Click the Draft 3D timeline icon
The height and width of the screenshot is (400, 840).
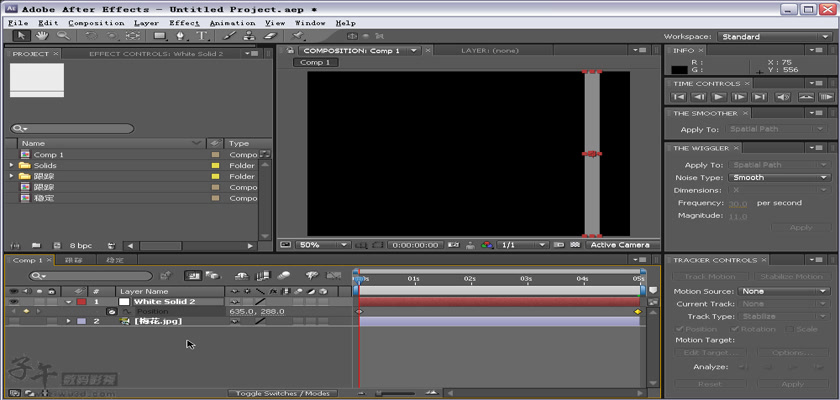[x=213, y=276]
